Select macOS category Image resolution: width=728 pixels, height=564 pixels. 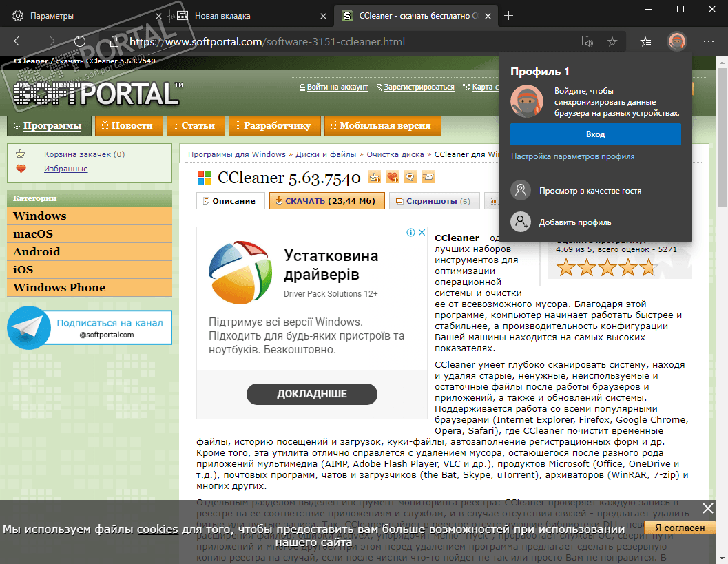click(x=90, y=234)
